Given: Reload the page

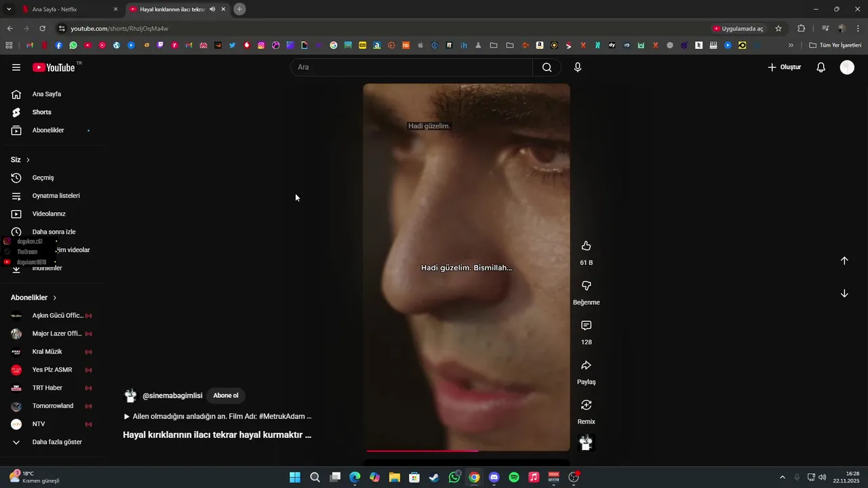Looking at the screenshot, I should coord(42,28).
